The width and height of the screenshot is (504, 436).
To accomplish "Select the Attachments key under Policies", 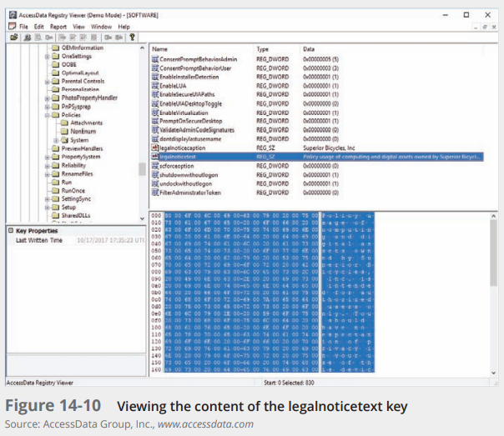I will coord(86,123).
